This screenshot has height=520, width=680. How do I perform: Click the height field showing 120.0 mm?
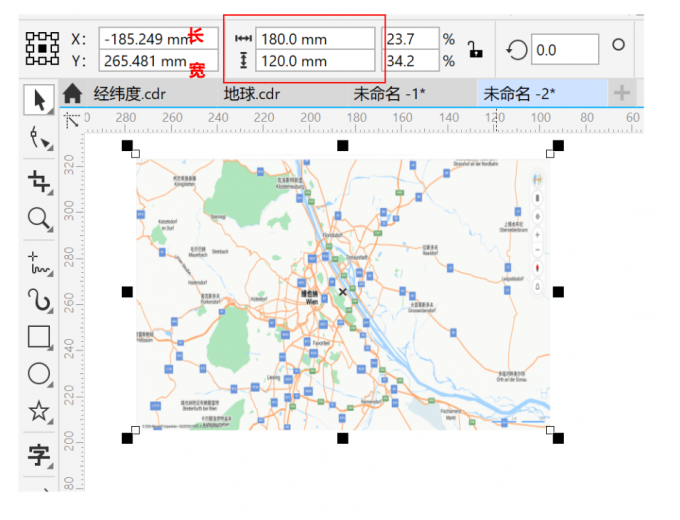pos(315,61)
